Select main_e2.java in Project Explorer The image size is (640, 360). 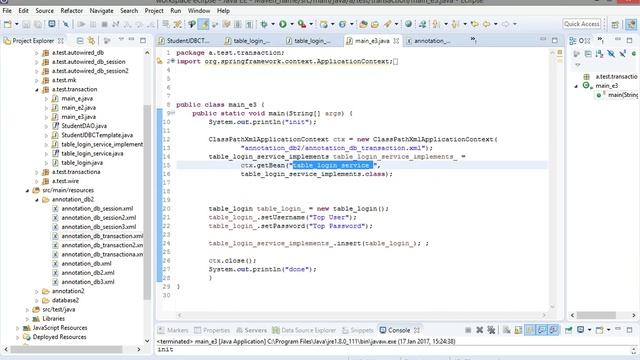pos(78,108)
